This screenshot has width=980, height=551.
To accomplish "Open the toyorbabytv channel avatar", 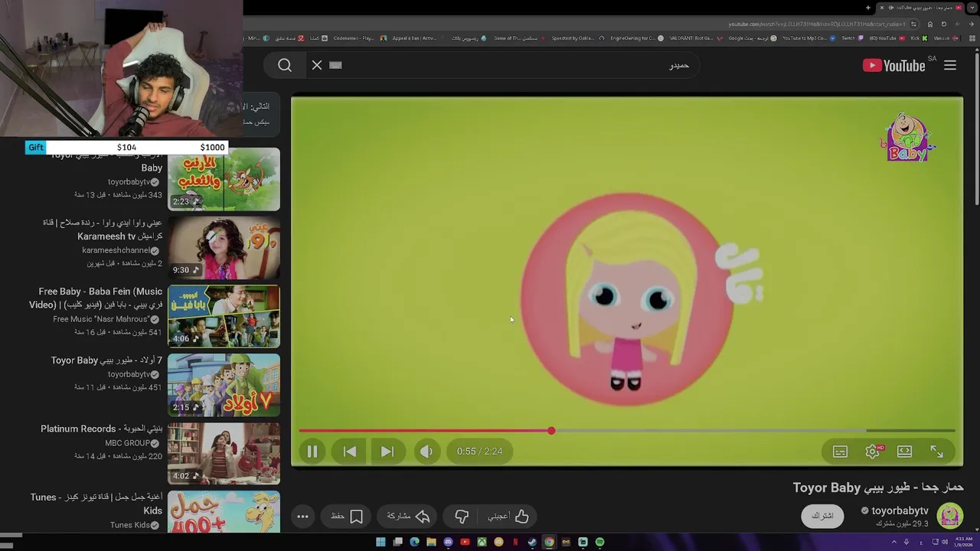I will pos(950,516).
